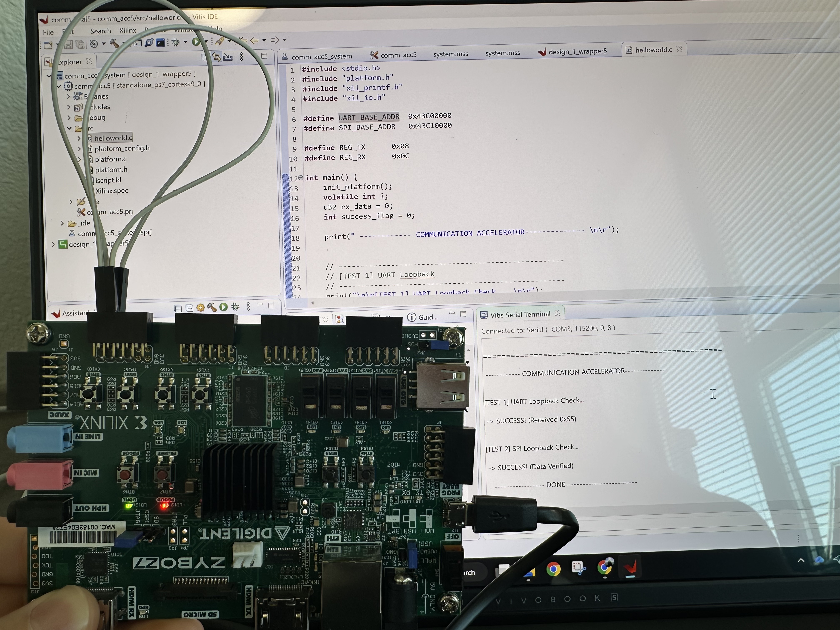Open the Xilinx menu
Screen dimensions: 840x630
(x=127, y=31)
